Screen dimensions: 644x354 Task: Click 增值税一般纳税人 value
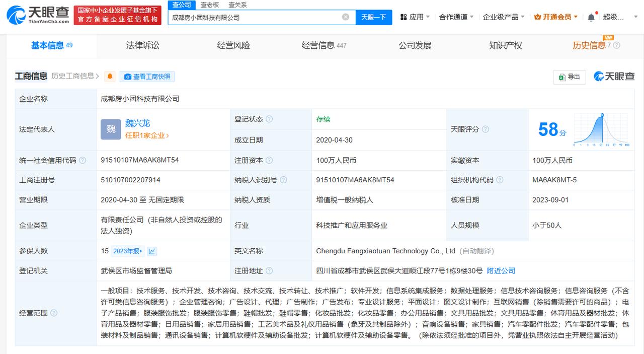click(x=345, y=200)
